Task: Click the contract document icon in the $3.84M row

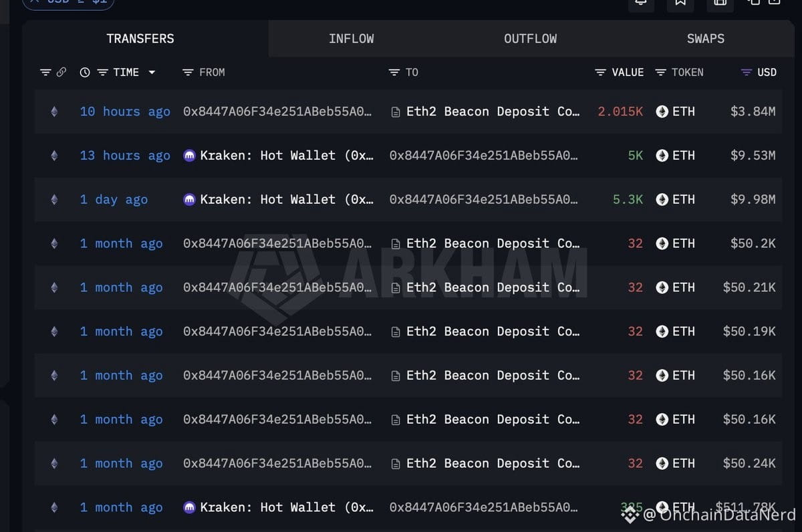Action: click(x=396, y=112)
